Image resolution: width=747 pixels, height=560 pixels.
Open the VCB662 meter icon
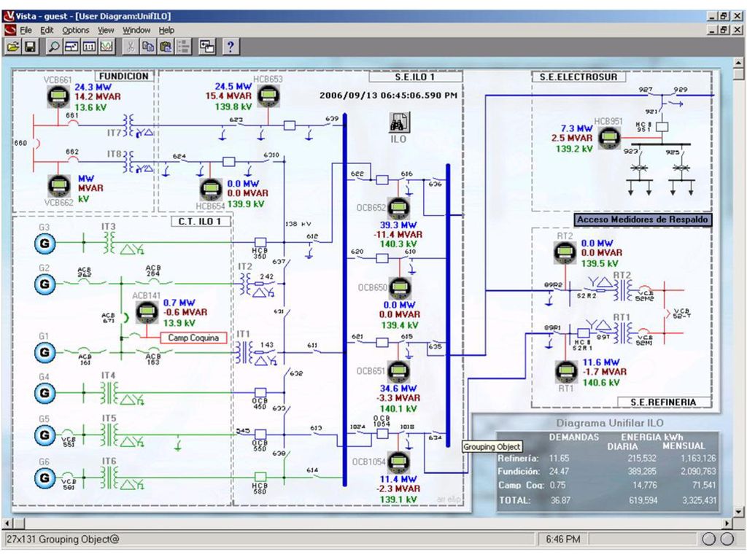[58, 186]
